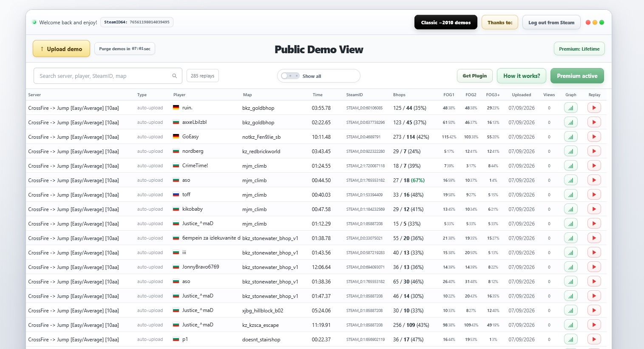Play nordberg's replay
This screenshot has height=349, width=644.
(x=594, y=151)
